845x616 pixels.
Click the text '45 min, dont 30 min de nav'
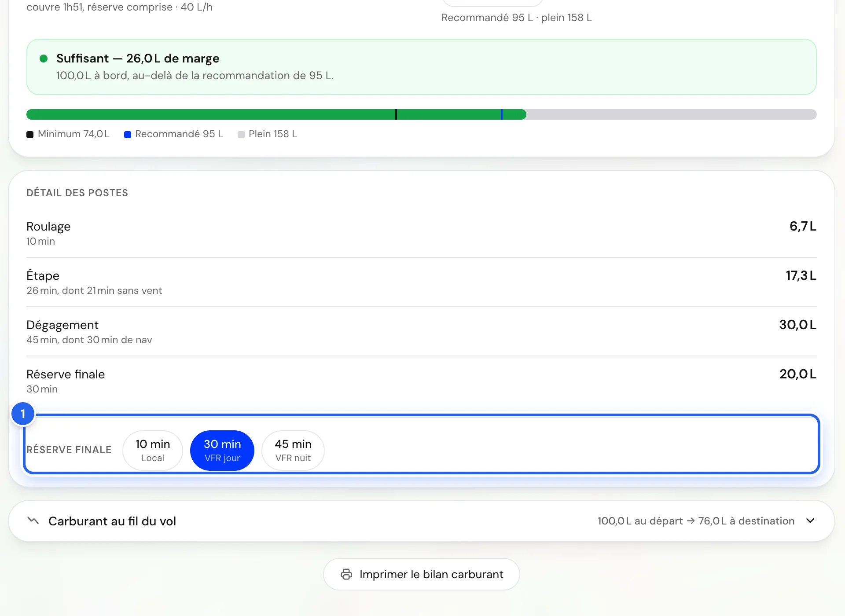[x=89, y=340]
